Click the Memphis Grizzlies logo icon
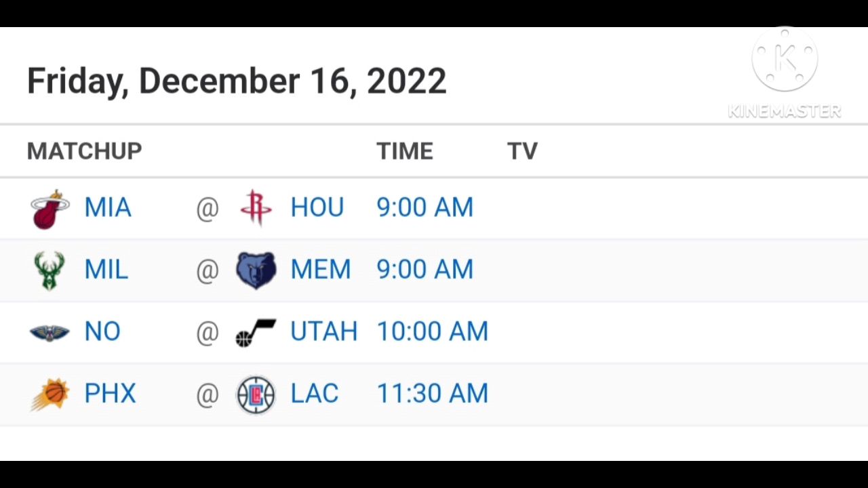 point(256,270)
